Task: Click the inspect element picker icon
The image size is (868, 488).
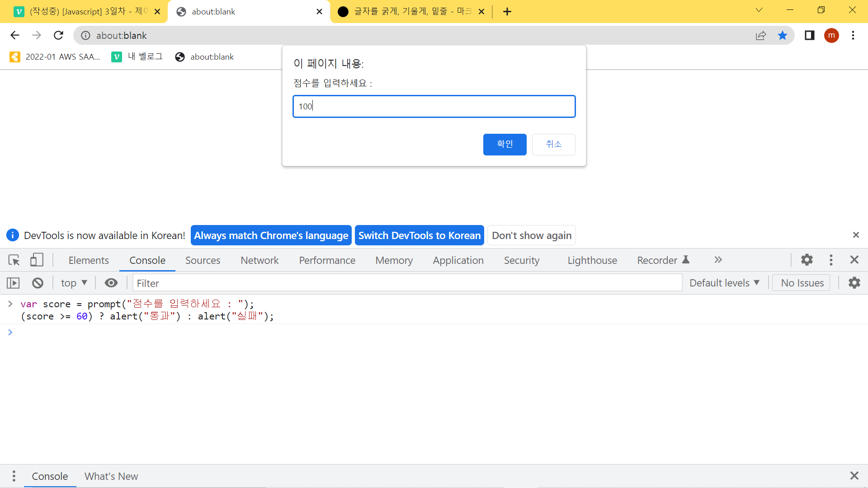Action: click(14, 260)
